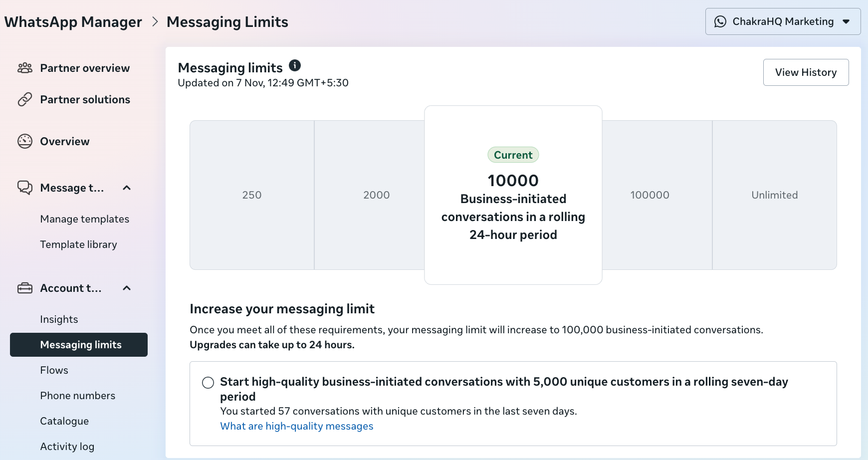Click the info icon beside Messaging limits heading
This screenshot has width=868, height=460.
coord(294,65)
